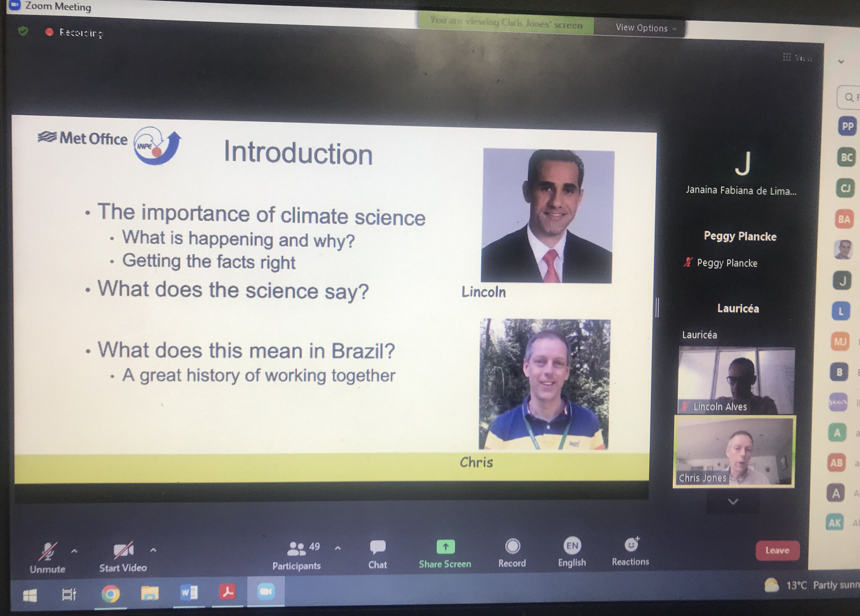The image size is (860, 616).
Task: Open the English interpretation language selector
Action: coord(572,552)
